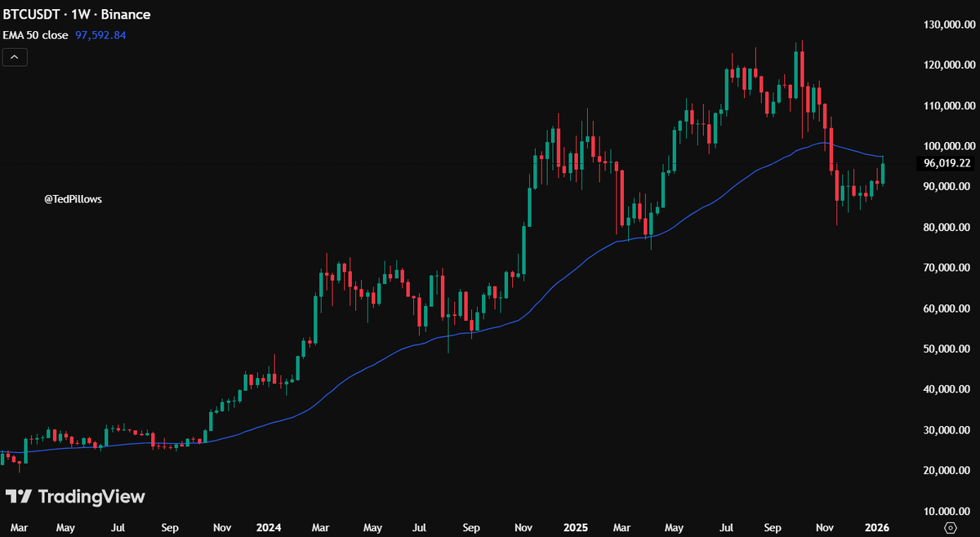Open chart settings gear icon
The height and width of the screenshot is (537, 980).
point(951,527)
